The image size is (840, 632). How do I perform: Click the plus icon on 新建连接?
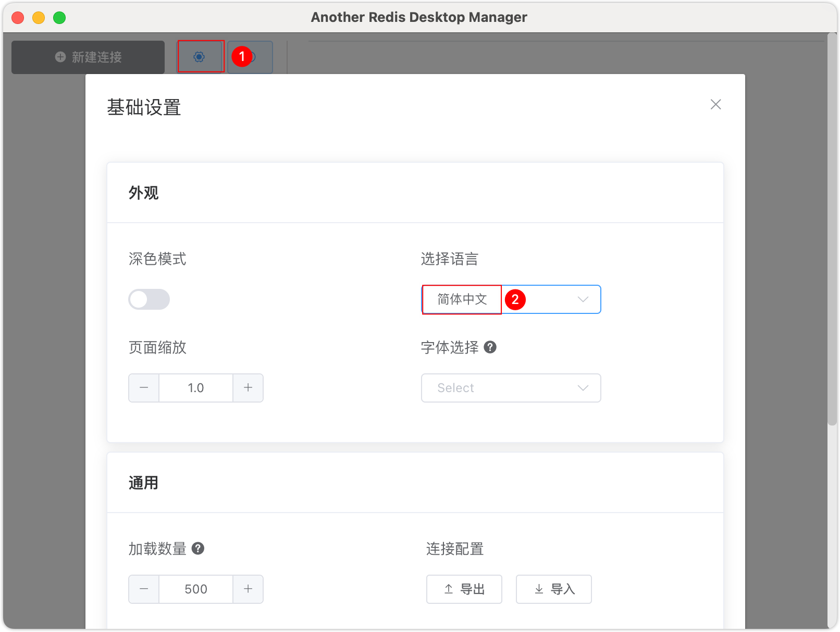pyautogui.click(x=60, y=57)
